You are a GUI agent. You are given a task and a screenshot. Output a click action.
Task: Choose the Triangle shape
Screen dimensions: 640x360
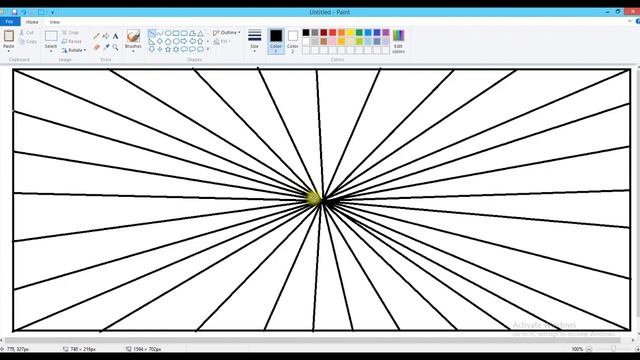(200, 33)
